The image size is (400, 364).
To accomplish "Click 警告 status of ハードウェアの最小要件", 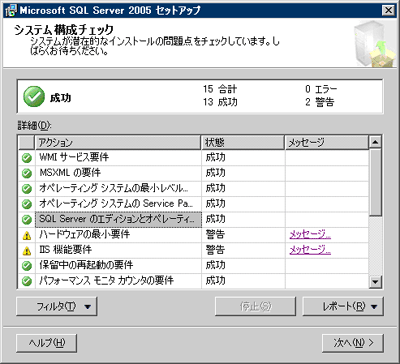I will (215, 234).
